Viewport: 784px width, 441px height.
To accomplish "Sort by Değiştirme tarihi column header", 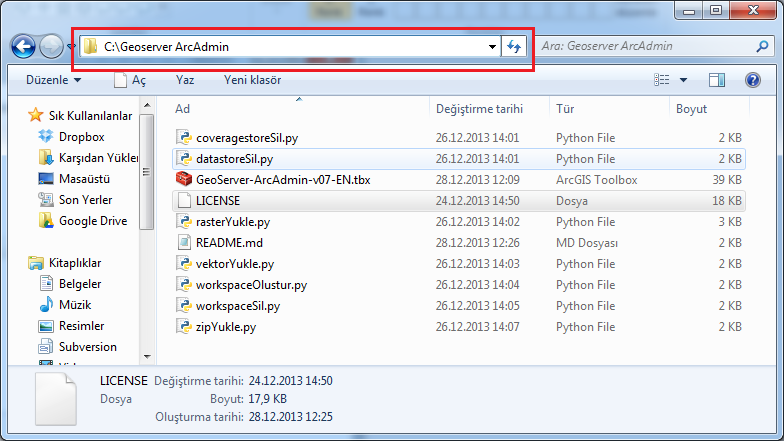I will point(489,109).
